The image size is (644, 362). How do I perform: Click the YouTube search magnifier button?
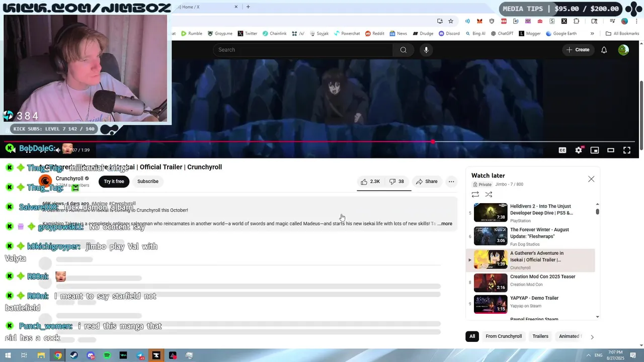(403, 50)
